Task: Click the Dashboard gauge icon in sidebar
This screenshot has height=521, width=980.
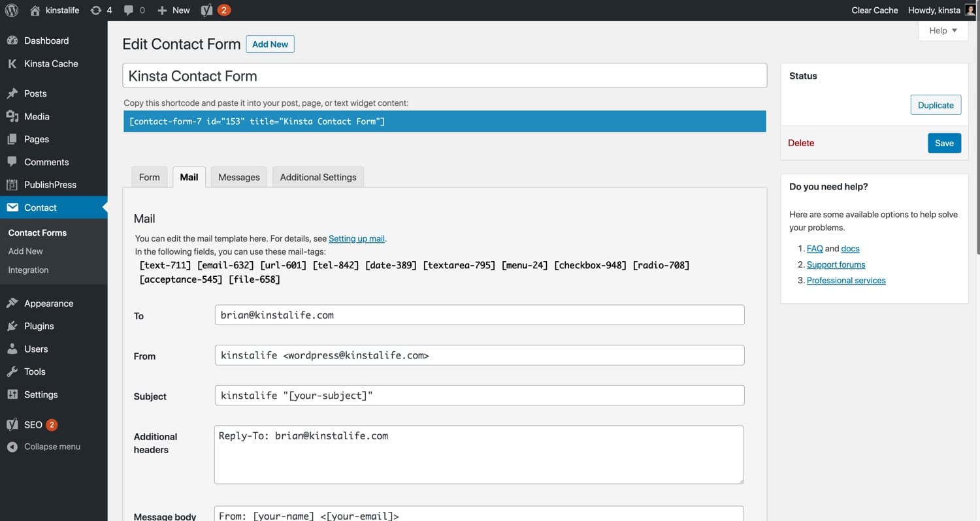Action: coord(12,40)
